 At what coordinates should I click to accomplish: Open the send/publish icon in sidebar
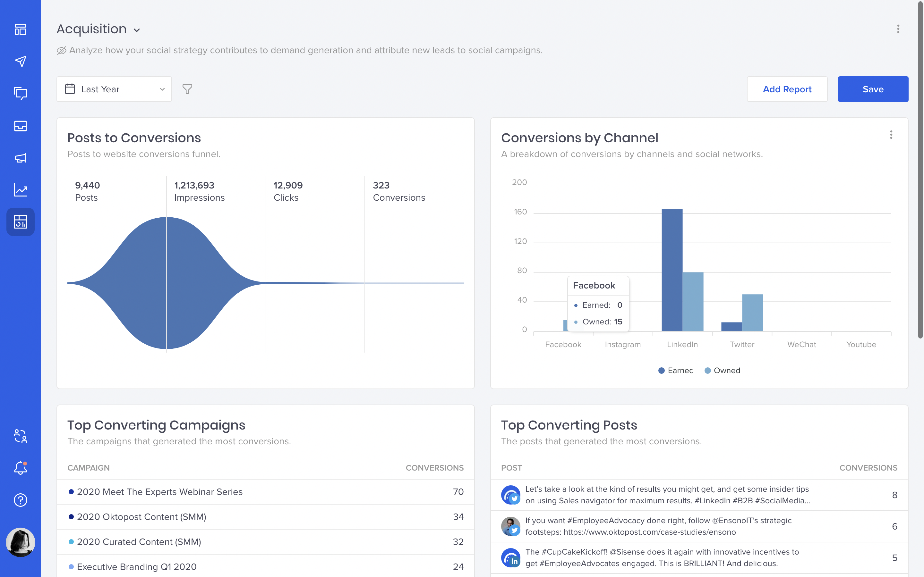(21, 61)
